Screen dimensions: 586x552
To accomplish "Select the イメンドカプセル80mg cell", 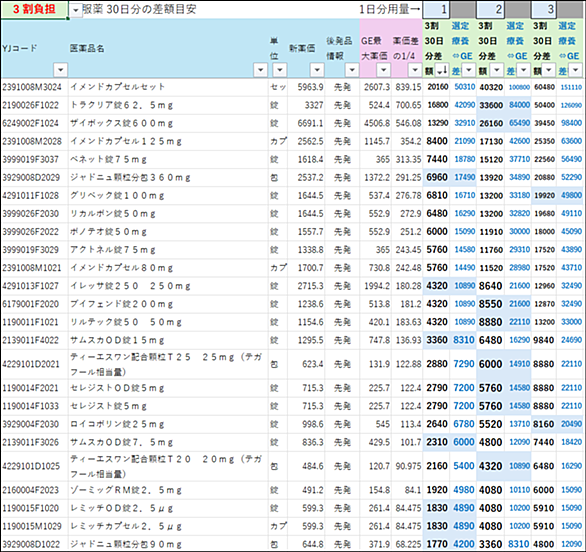I will [168, 268].
